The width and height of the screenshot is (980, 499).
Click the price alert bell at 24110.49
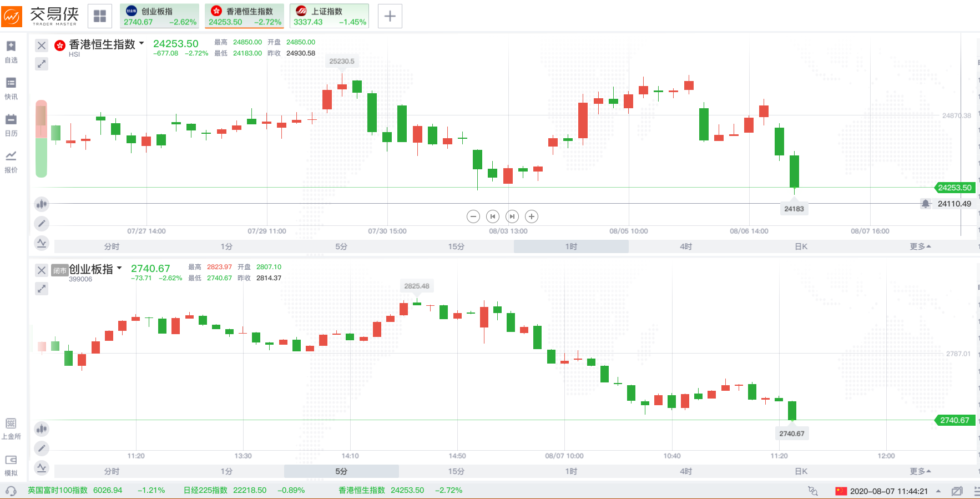[x=926, y=204]
